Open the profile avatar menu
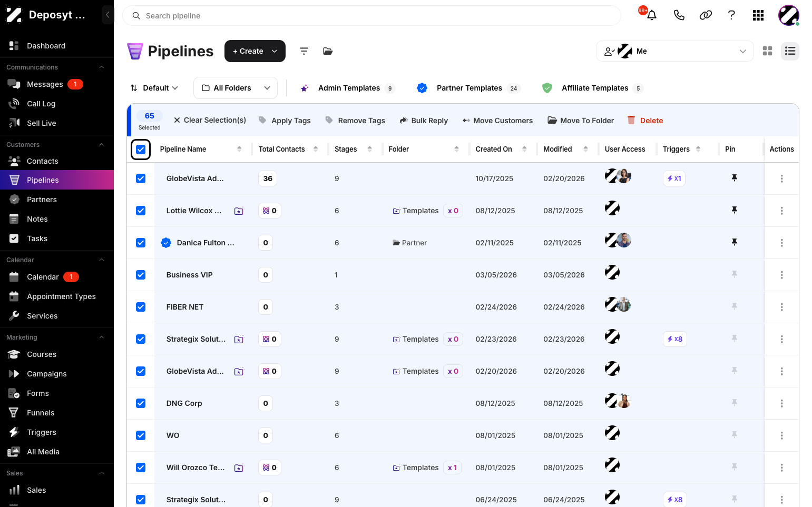The height and width of the screenshot is (507, 812). click(x=788, y=15)
